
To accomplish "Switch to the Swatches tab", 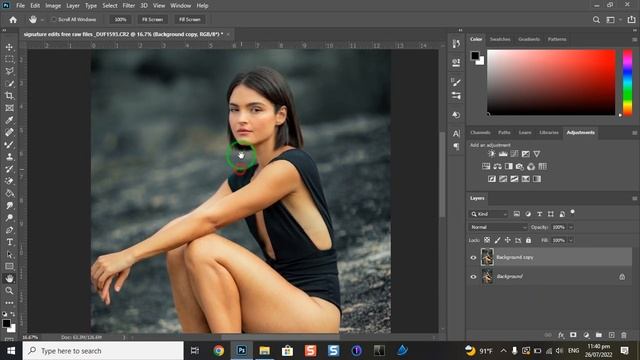I will pos(500,40).
